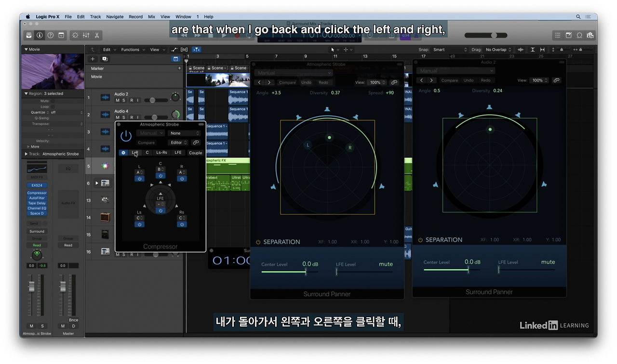Click the Atmospheric Strobe channel volume fader
Viewport: 617px width, 364px height.
coord(32,287)
